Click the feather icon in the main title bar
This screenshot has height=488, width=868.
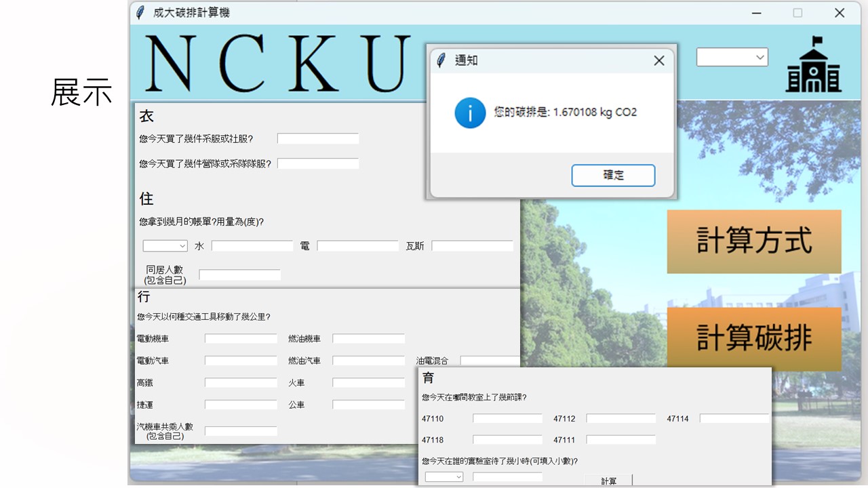pyautogui.click(x=140, y=13)
